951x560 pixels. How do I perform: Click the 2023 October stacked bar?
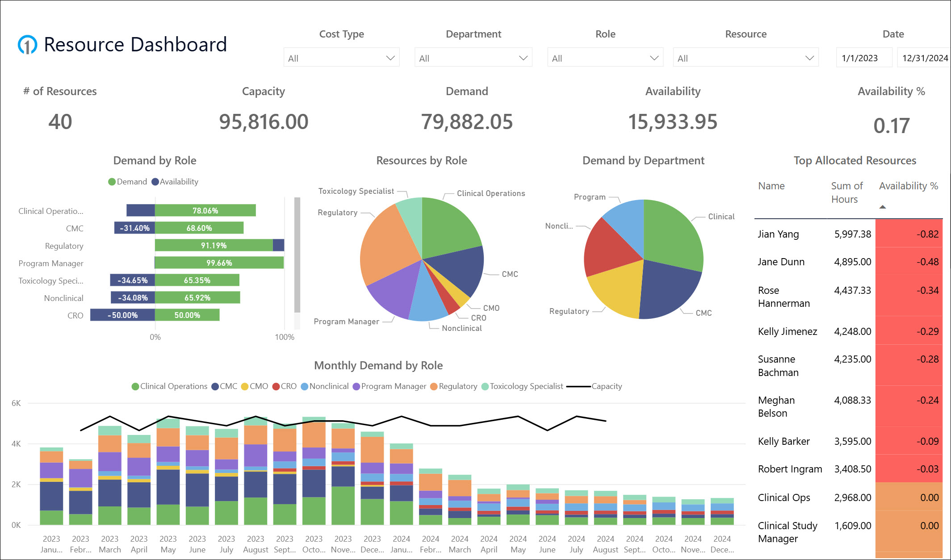[x=314, y=471]
